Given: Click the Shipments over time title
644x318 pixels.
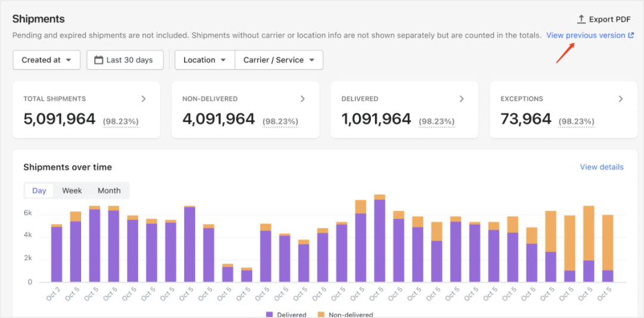Looking at the screenshot, I should click(68, 167).
